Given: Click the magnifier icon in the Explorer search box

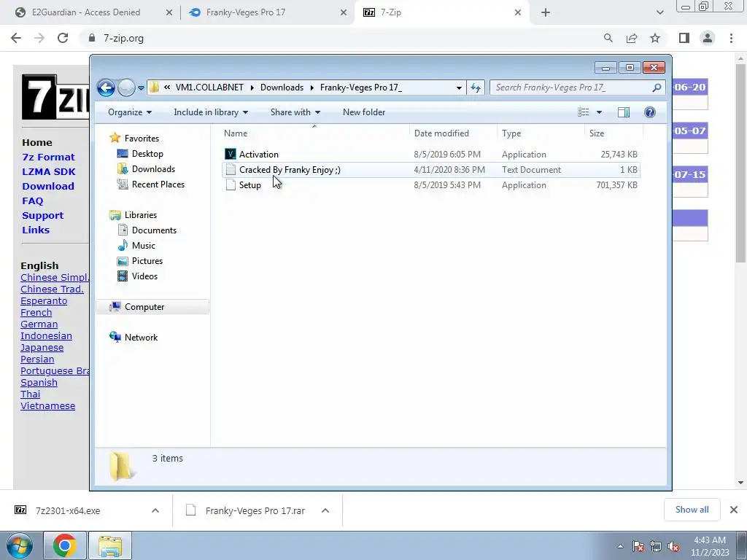Looking at the screenshot, I should (x=657, y=87).
